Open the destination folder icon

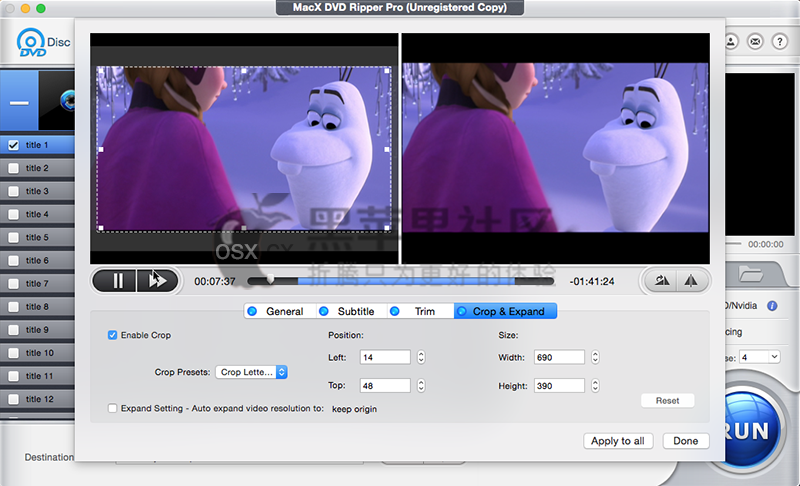click(752, 275)
